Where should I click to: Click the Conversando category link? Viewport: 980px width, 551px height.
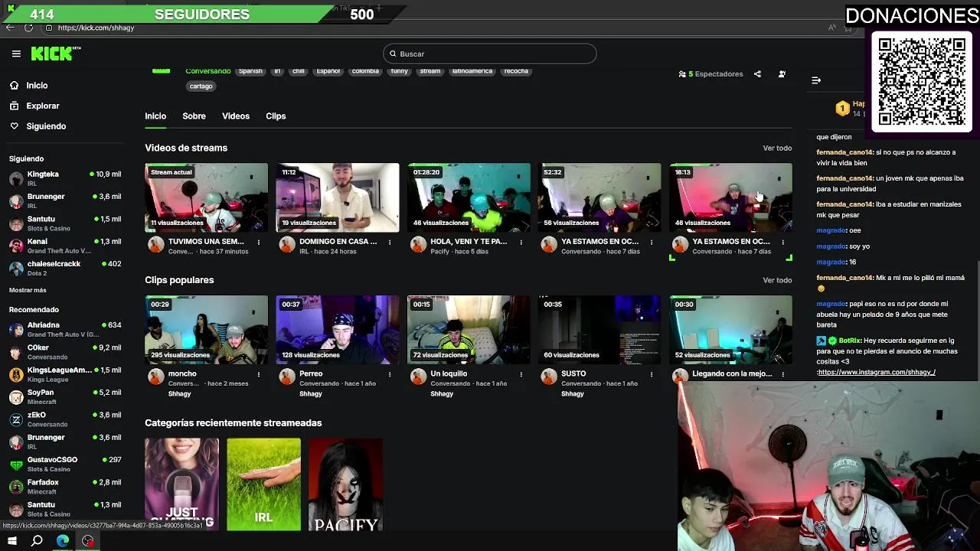(207, 71)
